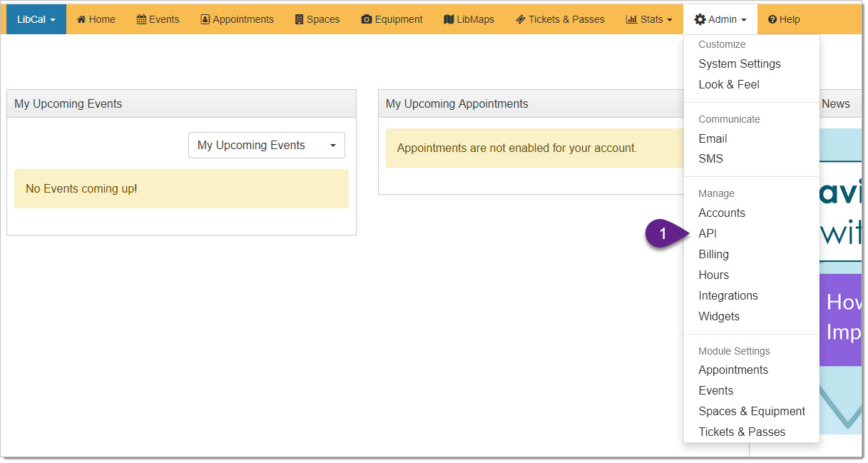This screenshot has height=463, width=868.
Task: Select Accounts under Manage
Action: tap(721, 213)
